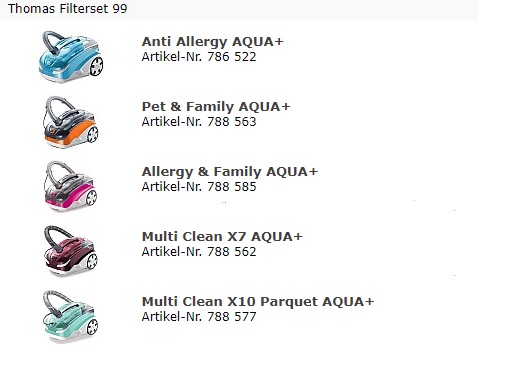This screenshot has height=382, width=522.
Task: Open the Multi Clean X7 AQUA+ title
Action: coord(222,237)
